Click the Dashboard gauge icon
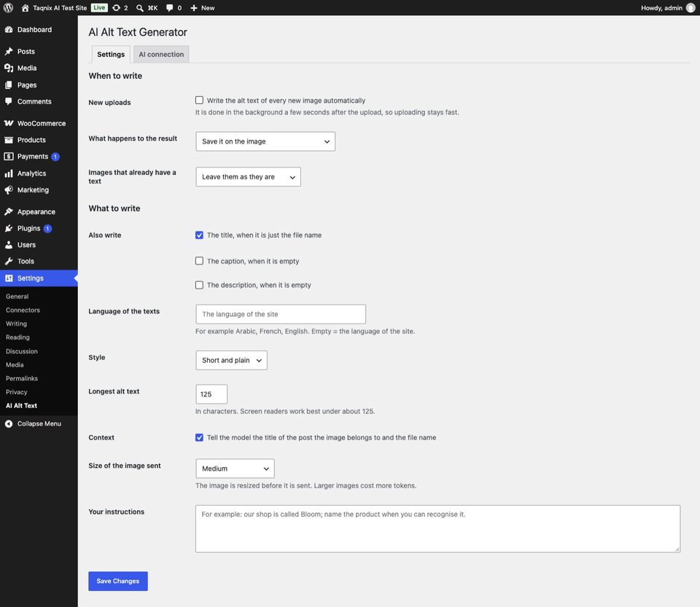The height and width of the screenshot is (607, 700). (9, 29)
